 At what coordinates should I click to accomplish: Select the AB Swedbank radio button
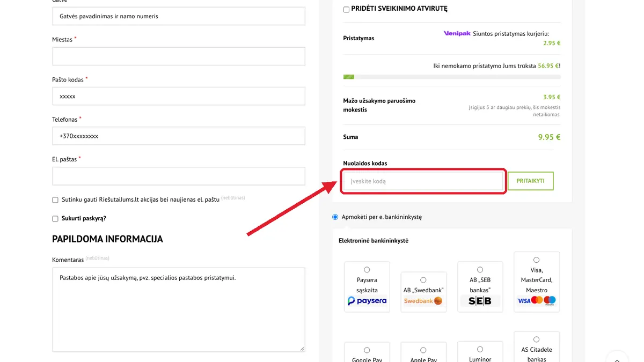pyautogui.click(x=423, y=280)
